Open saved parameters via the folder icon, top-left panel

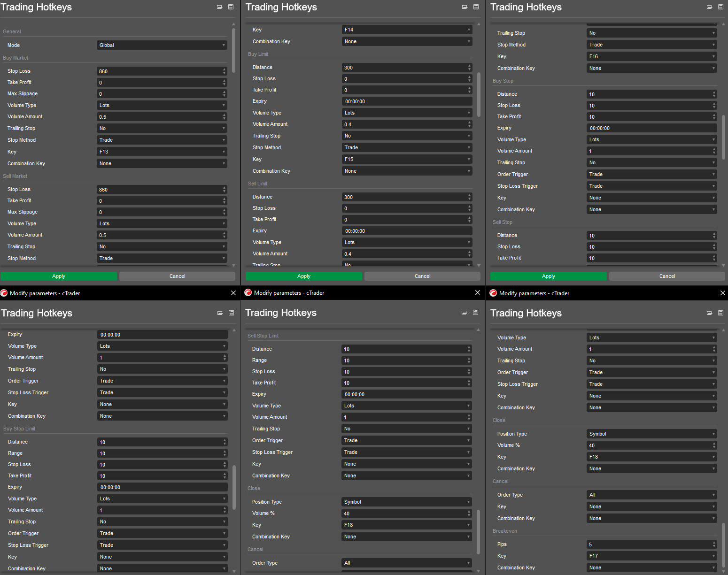tap(219, 7)
